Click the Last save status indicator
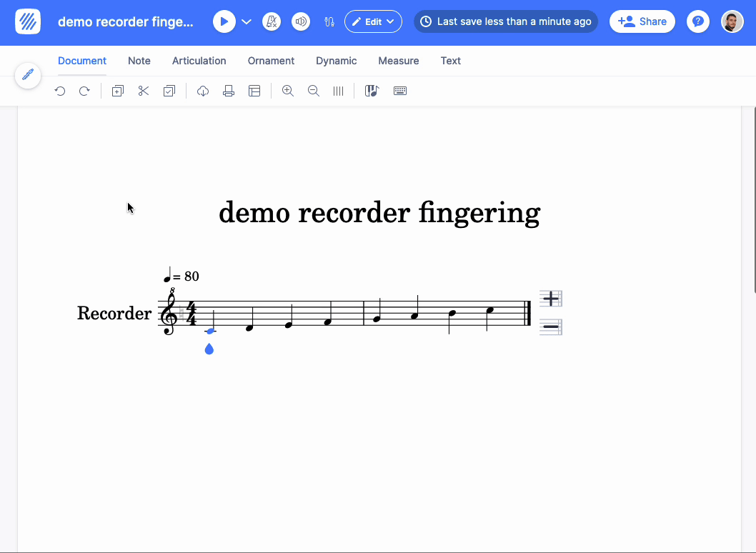The width and height of the screenshot is (756, 553). [x=505, y=21]
